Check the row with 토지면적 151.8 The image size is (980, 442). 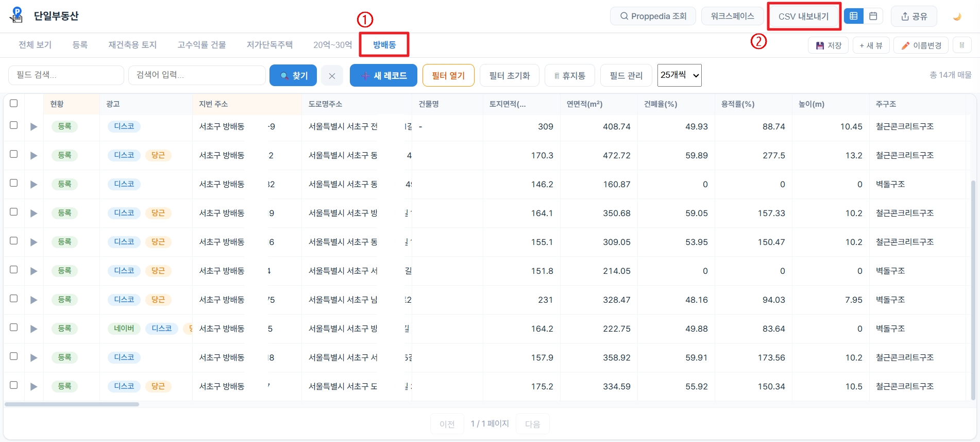point(14,270)
